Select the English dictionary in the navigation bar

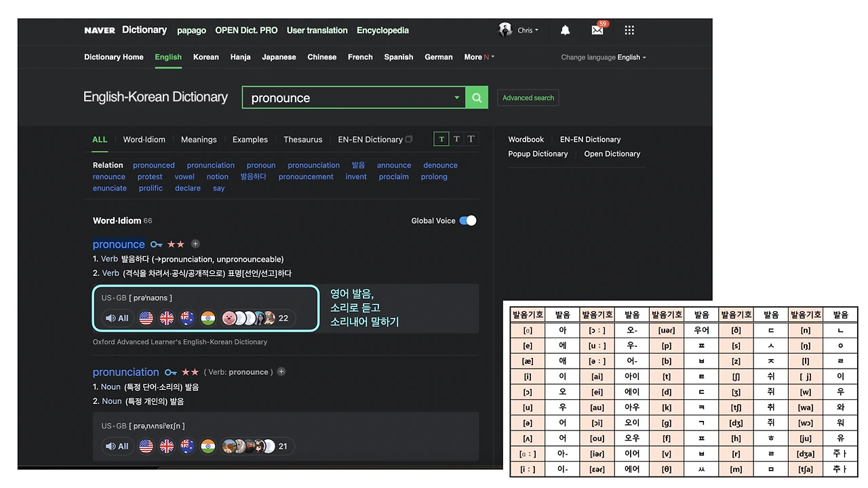tap(168, 57)
